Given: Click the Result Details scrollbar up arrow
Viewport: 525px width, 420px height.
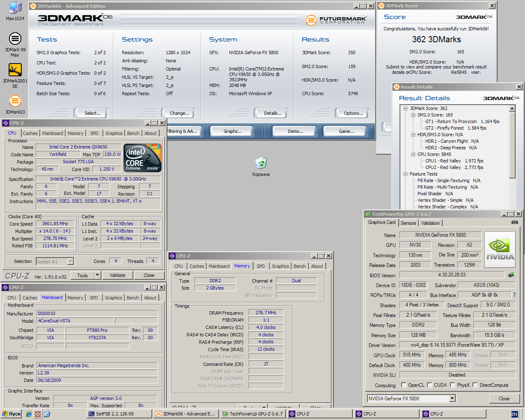Looking at the screenshot, I should [512, 108].
